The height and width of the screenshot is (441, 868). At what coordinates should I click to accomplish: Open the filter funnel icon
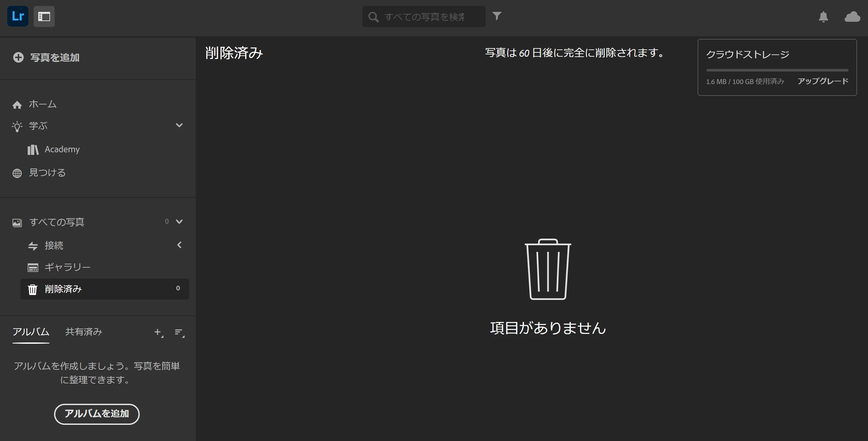[497, 16]
